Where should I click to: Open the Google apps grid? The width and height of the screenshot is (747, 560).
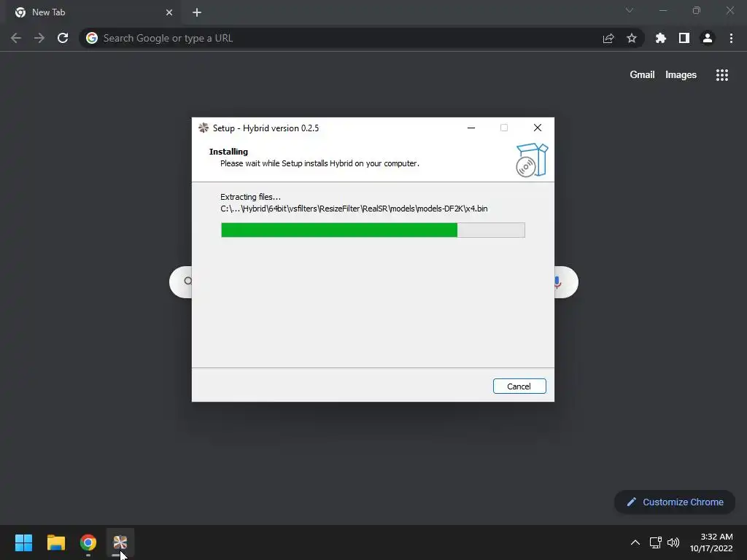point(722,75)
